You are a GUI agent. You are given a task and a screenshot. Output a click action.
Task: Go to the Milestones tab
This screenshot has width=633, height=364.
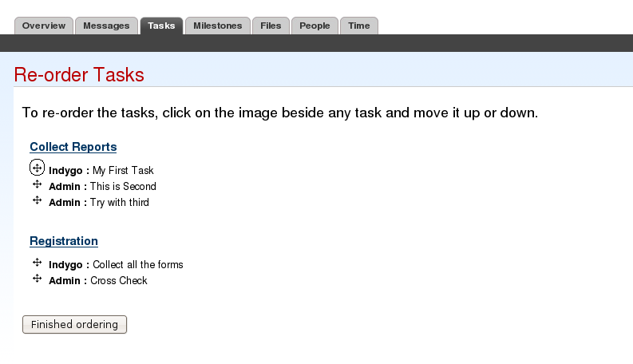pyautogui.click(x=218, y=26)
